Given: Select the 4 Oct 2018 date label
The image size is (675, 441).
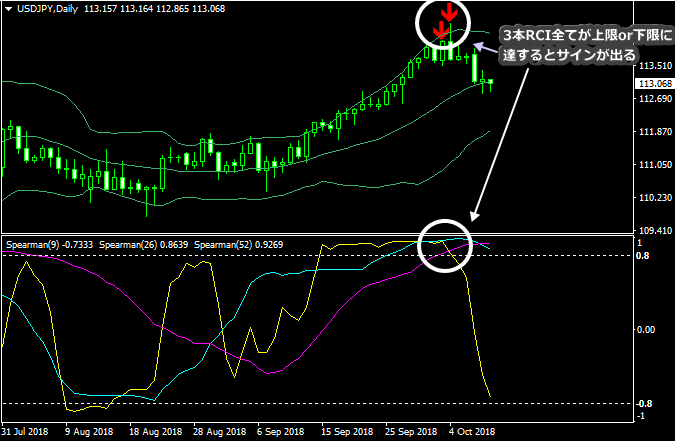Looking at the screenshot, I should click(472, 432).
